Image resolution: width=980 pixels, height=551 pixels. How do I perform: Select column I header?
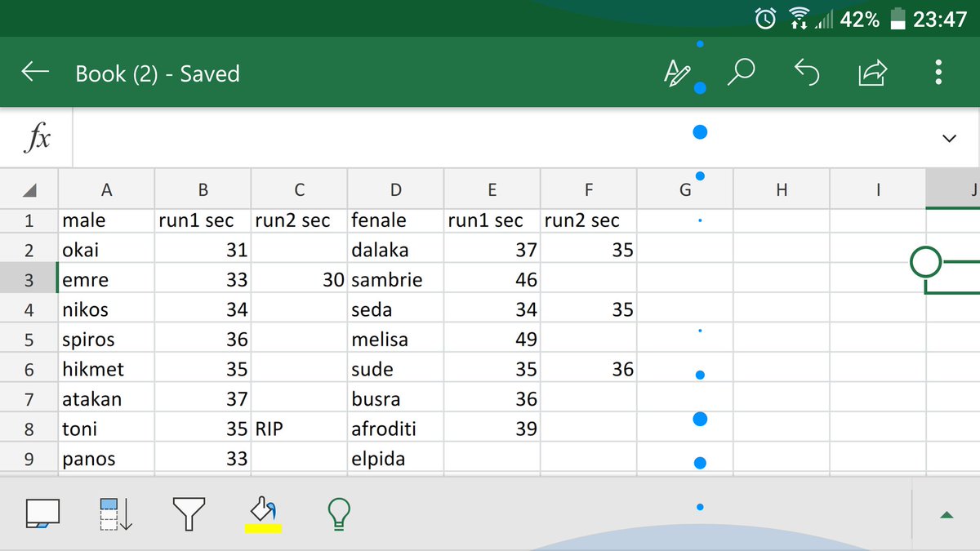[878, 190]
